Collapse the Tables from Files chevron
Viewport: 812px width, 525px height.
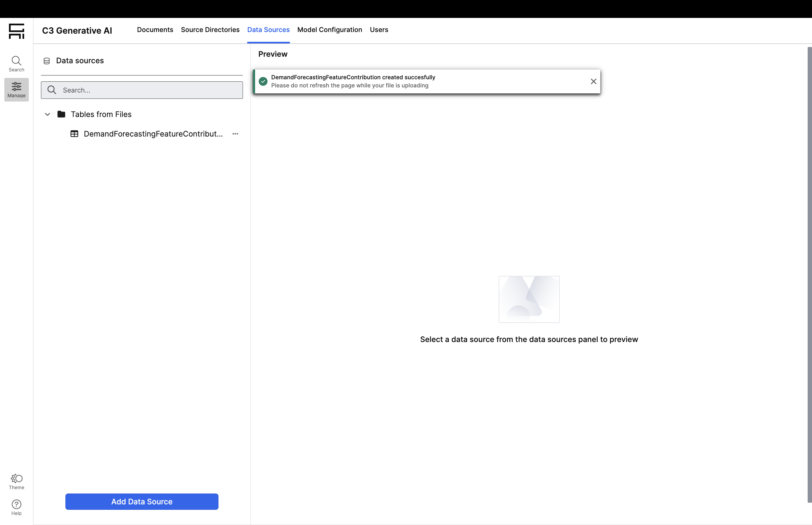coord(47,114)
